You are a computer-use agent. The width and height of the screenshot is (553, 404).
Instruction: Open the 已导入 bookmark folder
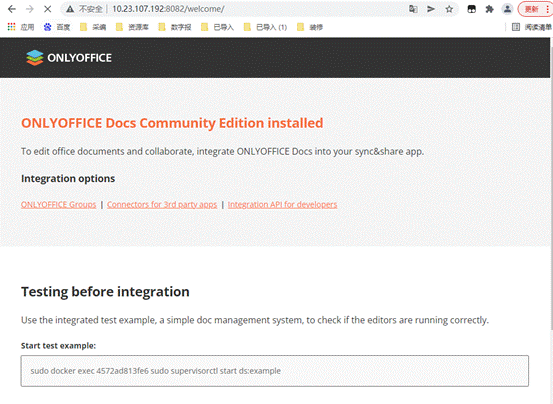tap(217, 27)
